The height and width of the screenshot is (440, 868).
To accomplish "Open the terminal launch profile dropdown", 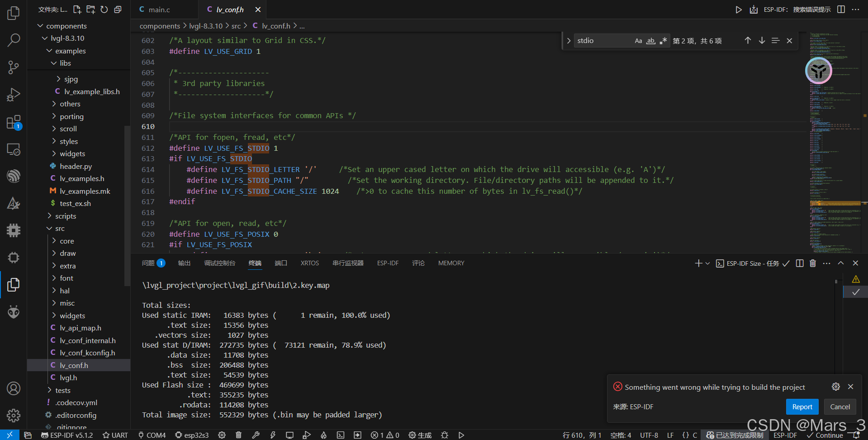I will [708, 263].
